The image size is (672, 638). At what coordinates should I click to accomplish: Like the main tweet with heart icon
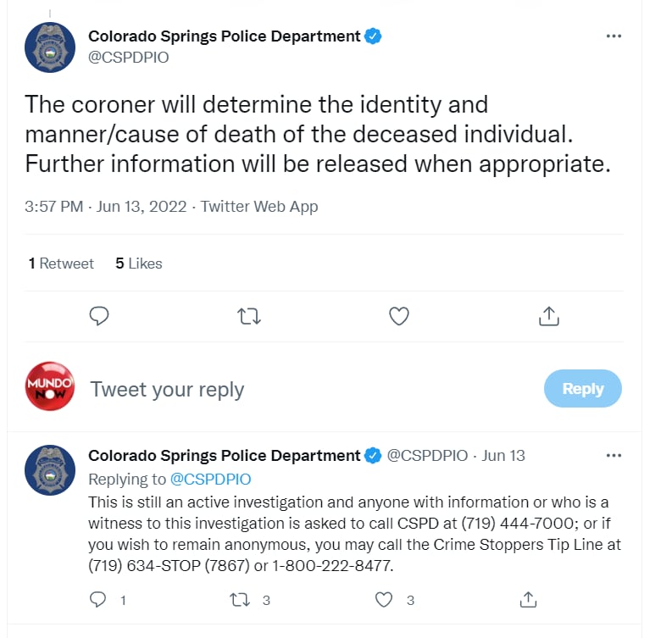tap(398, 316)
